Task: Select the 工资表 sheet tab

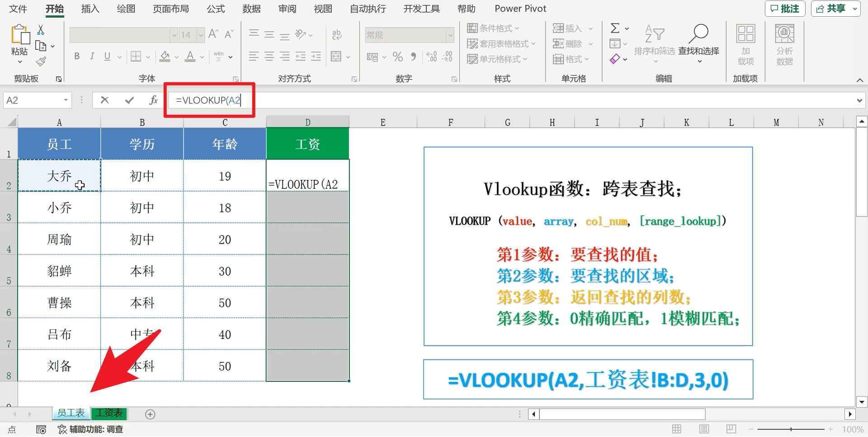Action: click(109, 413)
